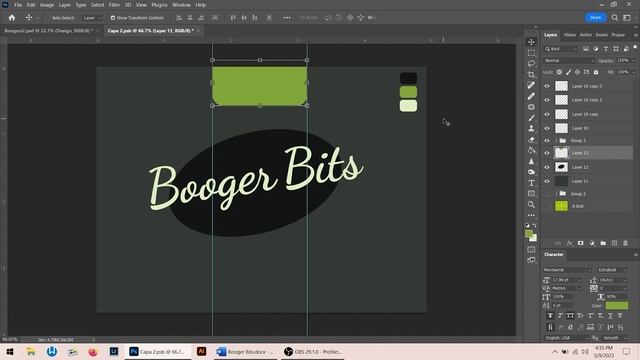Open the Window menu
Viewport: 640px width, 360px height.
point(181,5)
